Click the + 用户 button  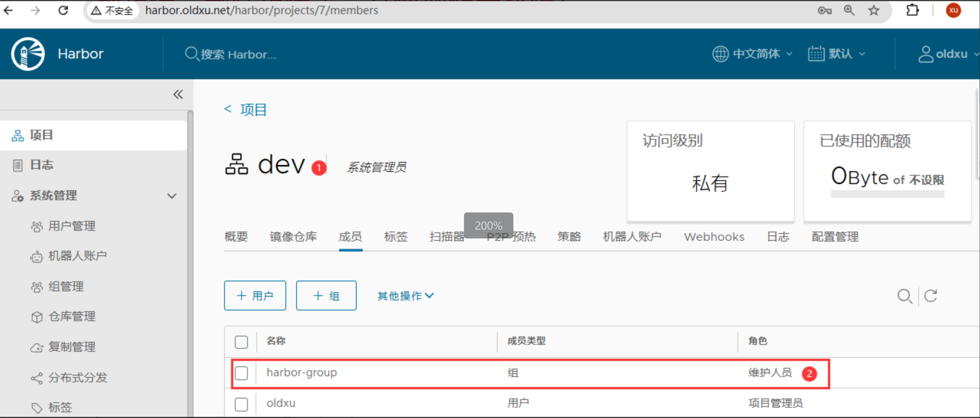[x=255, y=296]
